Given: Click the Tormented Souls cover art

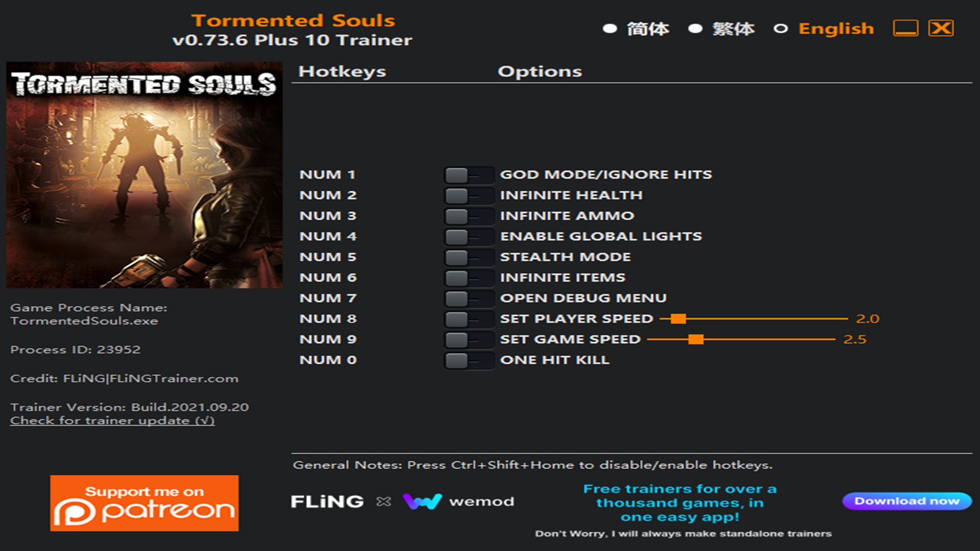Looking at the screenshot, I should (144, 175).
